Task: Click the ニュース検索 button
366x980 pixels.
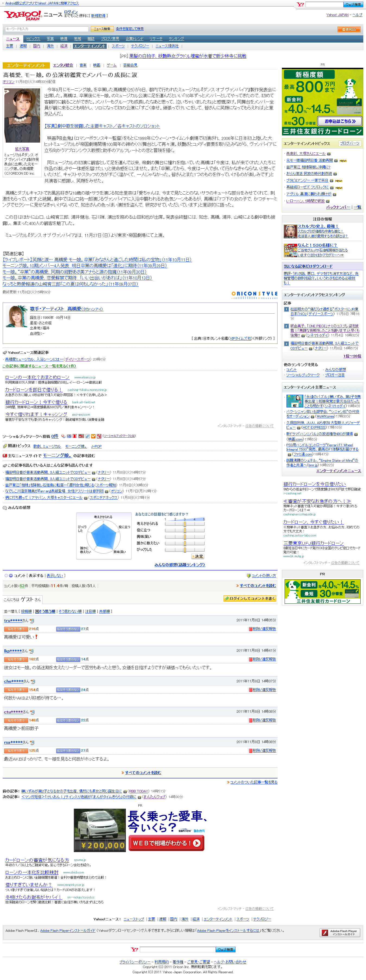Action: coord(102,29)
